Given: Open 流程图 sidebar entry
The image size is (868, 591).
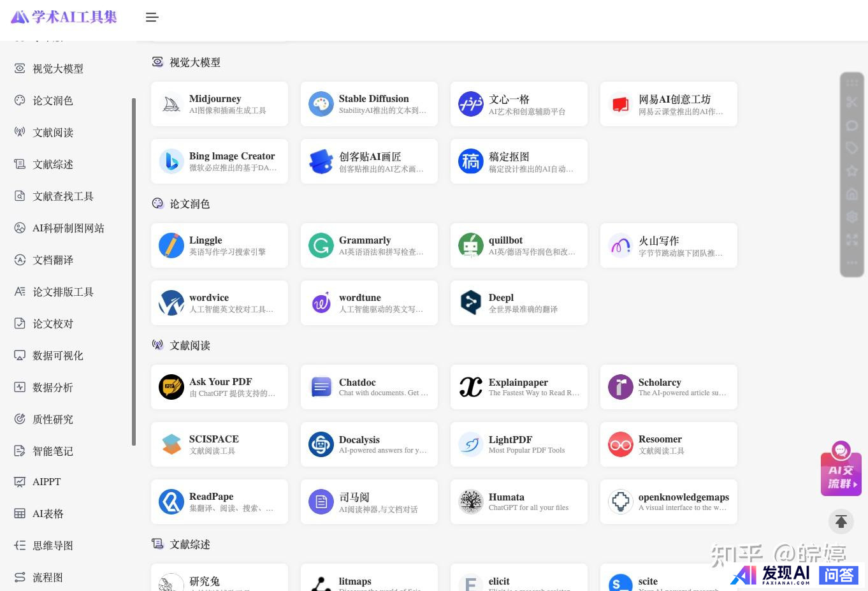Looking at the screenshot, I should pyautogui.click(x=48, y=578).
